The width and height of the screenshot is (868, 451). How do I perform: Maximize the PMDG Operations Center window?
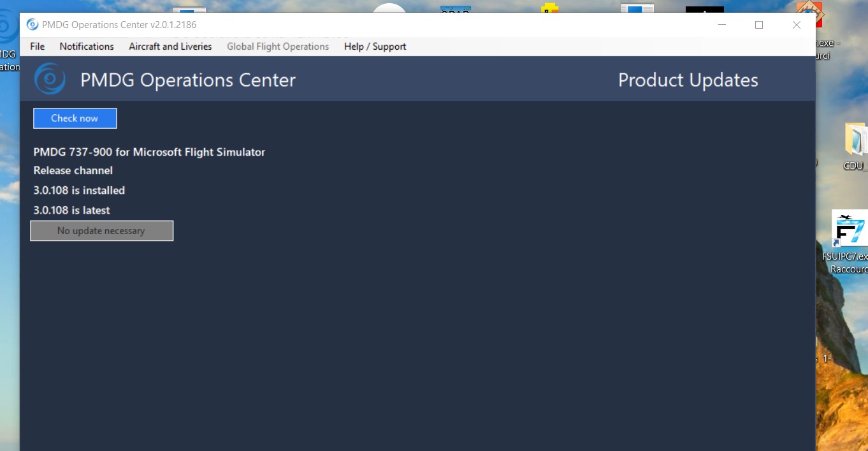coord(759,25)
